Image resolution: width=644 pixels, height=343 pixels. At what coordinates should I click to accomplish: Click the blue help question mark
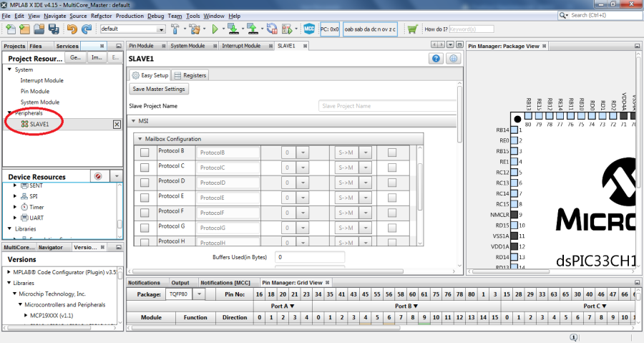(436, 59)
